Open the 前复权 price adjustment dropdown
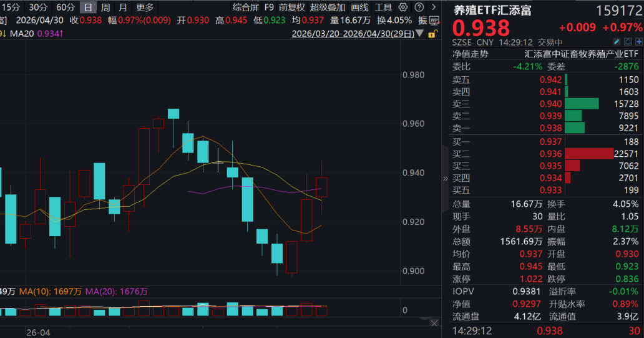This screenshot has width=644, height=338. tap(292, 7)
